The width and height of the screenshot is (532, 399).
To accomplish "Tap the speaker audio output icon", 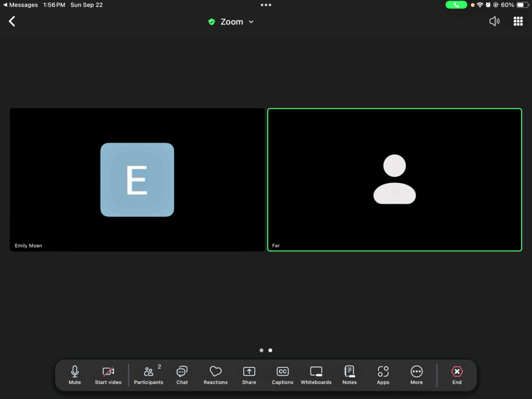I will 494,21.
